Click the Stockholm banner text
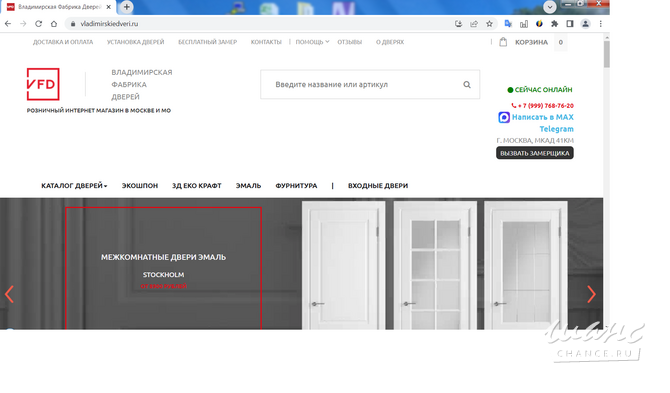670x393 pixels. pos(163,275)
